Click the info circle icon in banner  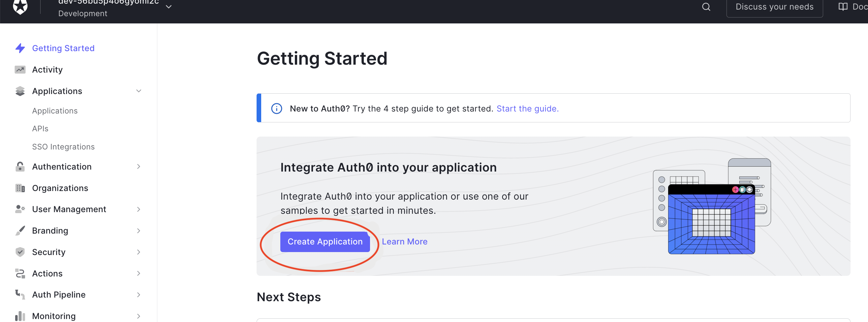pos(277,109)
